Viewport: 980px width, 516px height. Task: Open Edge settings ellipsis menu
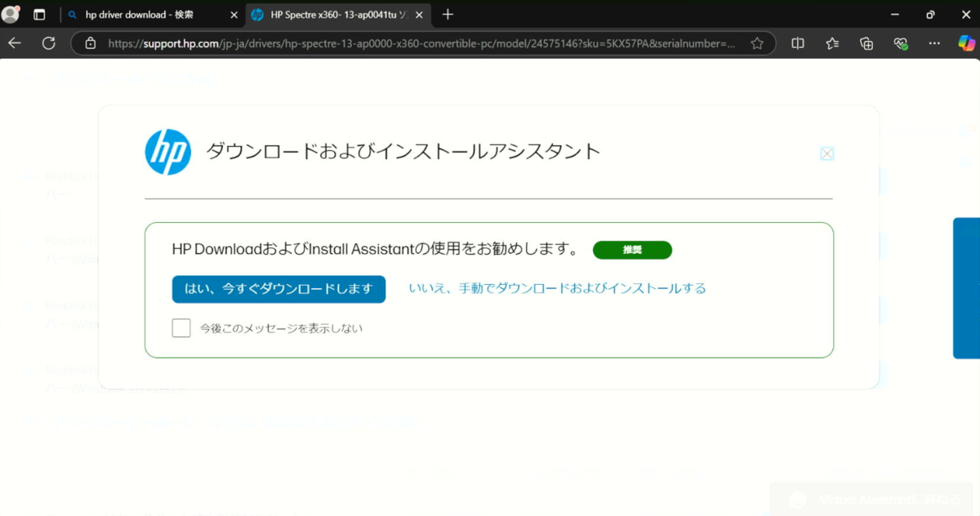pyautogui.click(x=935, y=43)
